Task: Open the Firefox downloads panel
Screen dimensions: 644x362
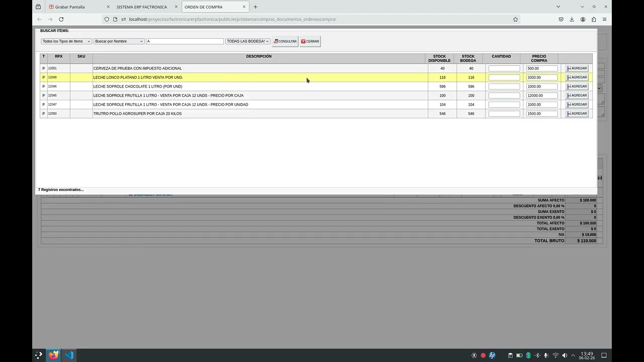Action: click(572, 19)
